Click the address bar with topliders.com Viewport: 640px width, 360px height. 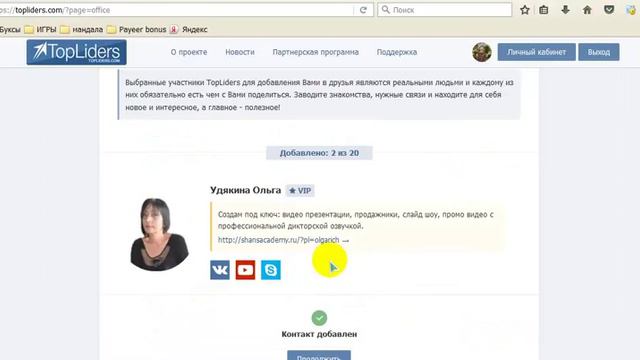coord(176,10)
